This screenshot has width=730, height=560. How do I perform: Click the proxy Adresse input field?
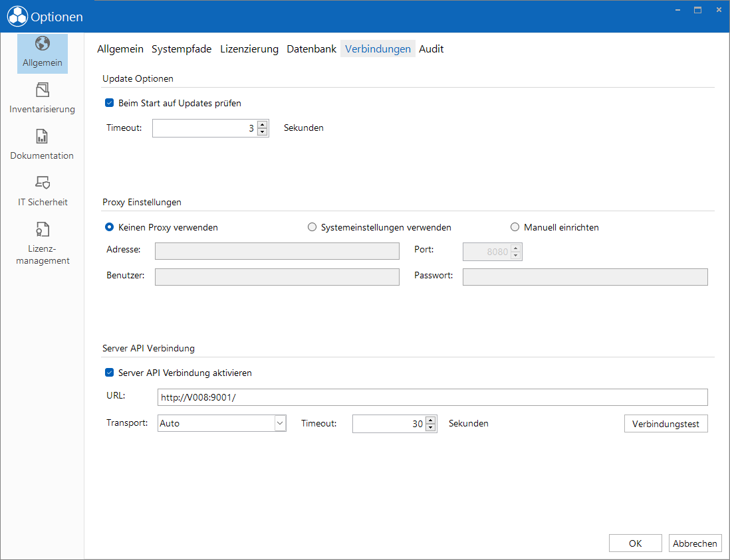[277, 251]
